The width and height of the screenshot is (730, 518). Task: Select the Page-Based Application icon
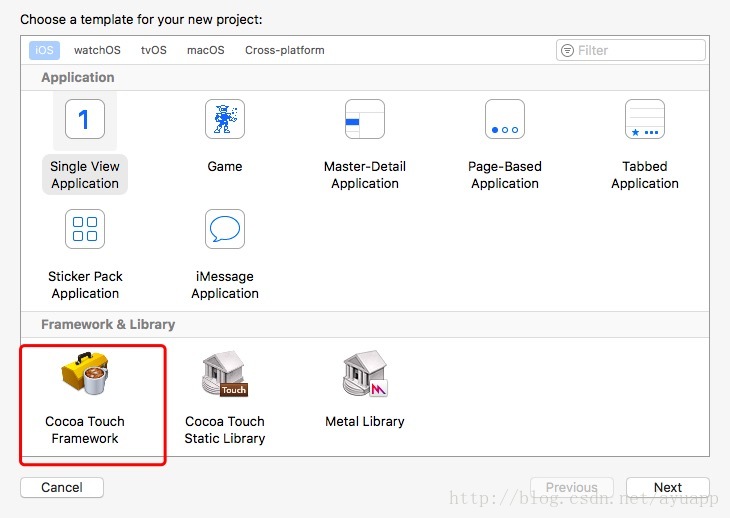coord(505,119)
